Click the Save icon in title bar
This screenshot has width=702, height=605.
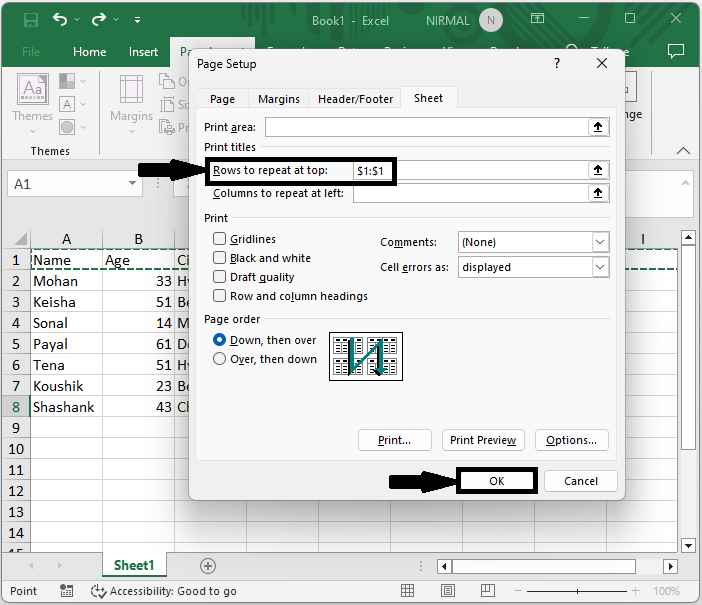30,19
